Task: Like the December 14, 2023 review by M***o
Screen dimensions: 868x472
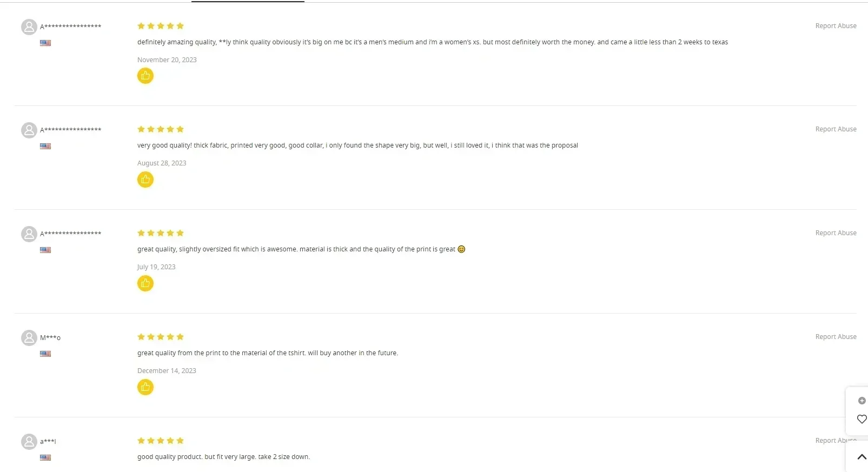Action: pos(145,387)
